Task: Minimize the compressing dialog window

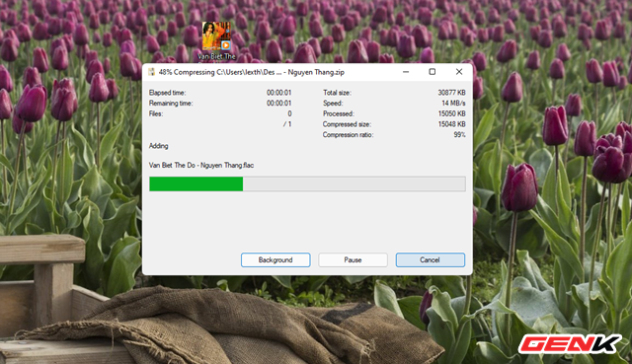Action: (x=406, y=72)
